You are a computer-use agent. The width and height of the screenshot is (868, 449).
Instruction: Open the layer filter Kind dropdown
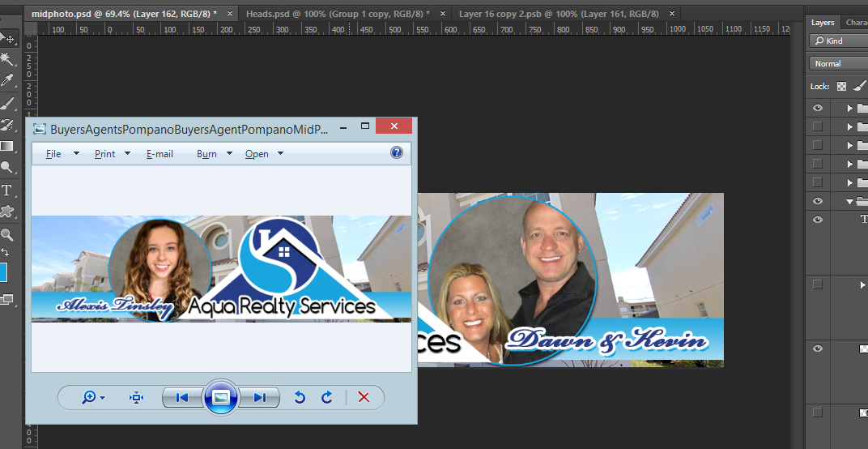point(837,41)
